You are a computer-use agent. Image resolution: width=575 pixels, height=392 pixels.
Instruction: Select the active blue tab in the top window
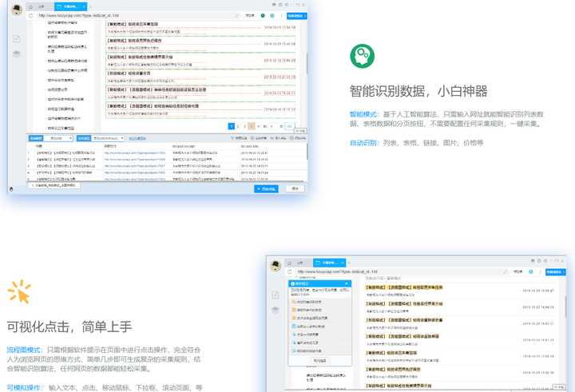click(x=70, y=6)
